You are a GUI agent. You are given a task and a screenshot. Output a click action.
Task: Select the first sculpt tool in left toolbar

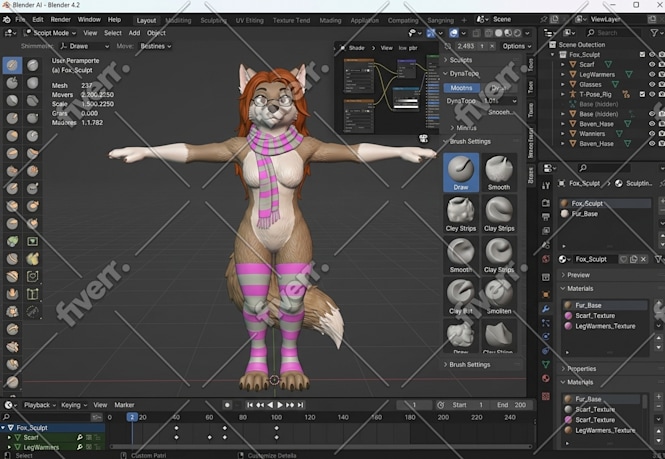point(12,65)
